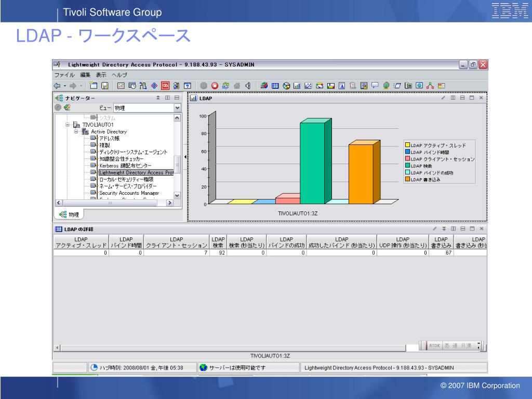Open the 編集 menu
The width and height of the screenshot is (532, 399).
(x=86, y=75)
